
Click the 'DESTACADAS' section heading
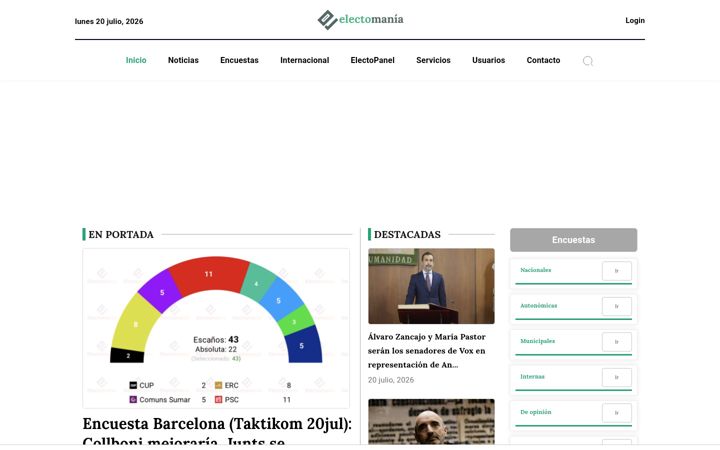[407, 234]
